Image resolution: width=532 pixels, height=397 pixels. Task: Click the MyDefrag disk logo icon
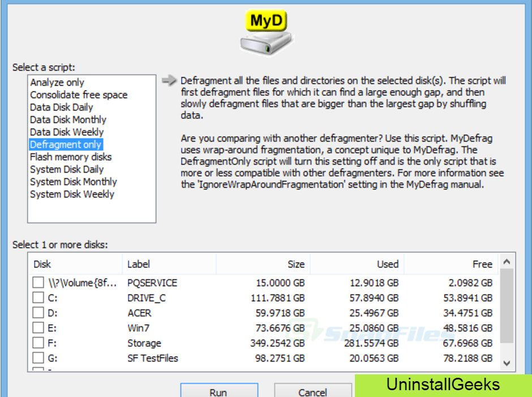[267, 32]
